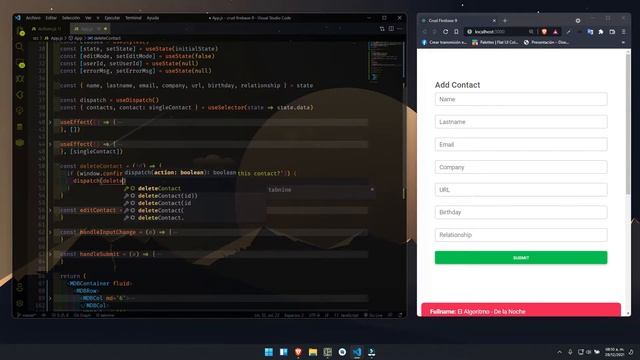Open the Ejecutar menu in VS Code
The height and width of the screenshot is (360, 640).
[112, 18]
